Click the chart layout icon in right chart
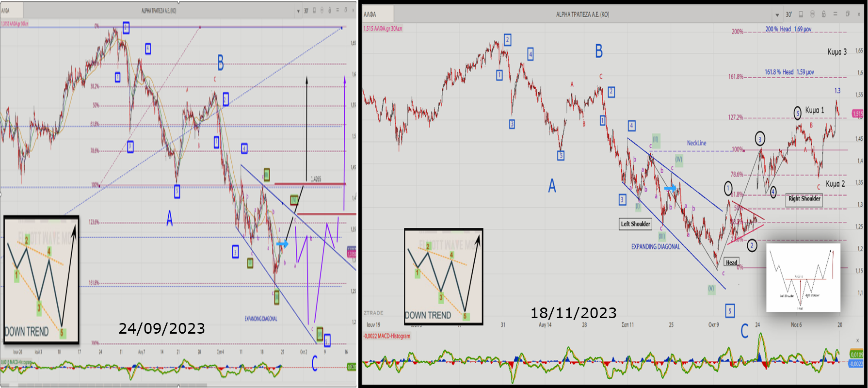This screenshot has height=388, width=868. [x=801, y=15]
